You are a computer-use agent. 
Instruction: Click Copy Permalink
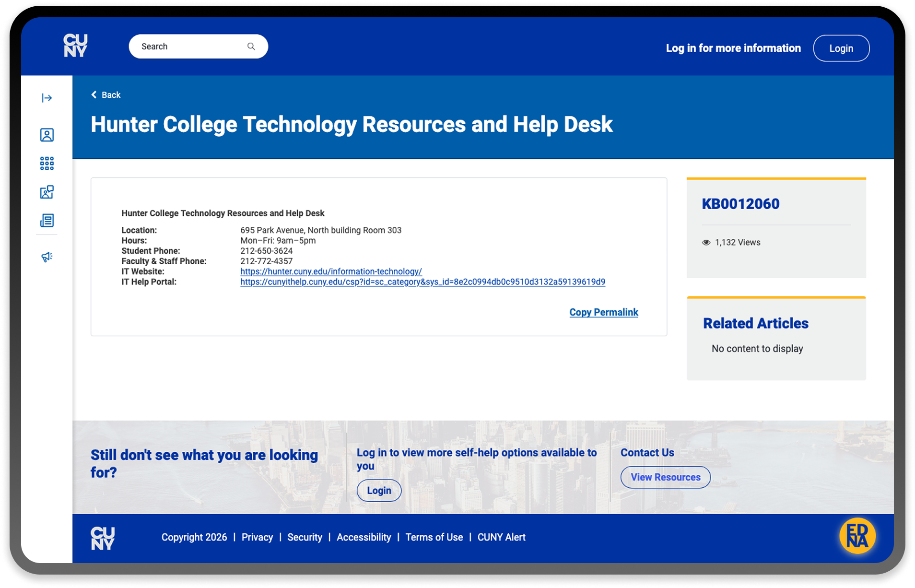click(x=604, y=312)
